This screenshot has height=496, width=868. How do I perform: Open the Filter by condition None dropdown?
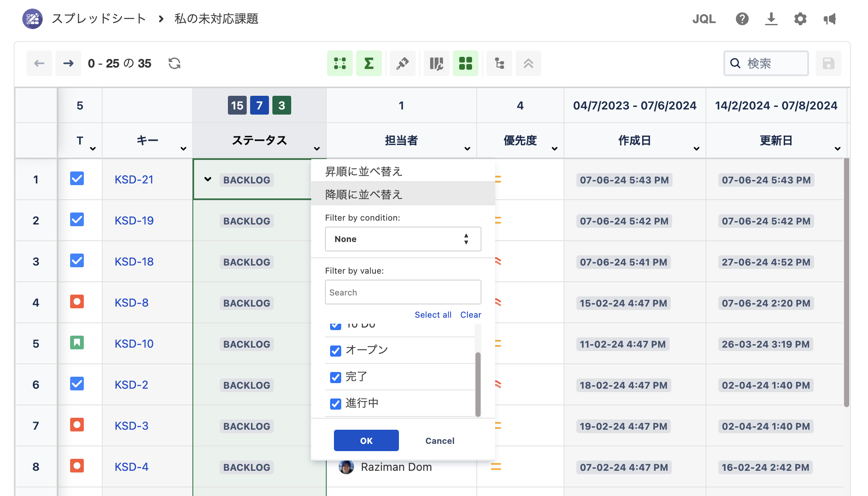[403, 239]
